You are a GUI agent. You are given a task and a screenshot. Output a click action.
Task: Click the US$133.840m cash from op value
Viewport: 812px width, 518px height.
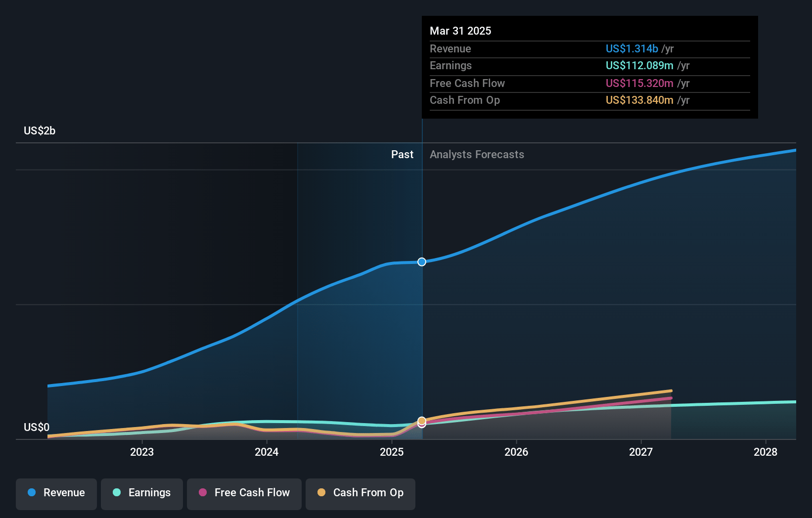point(639,100)
